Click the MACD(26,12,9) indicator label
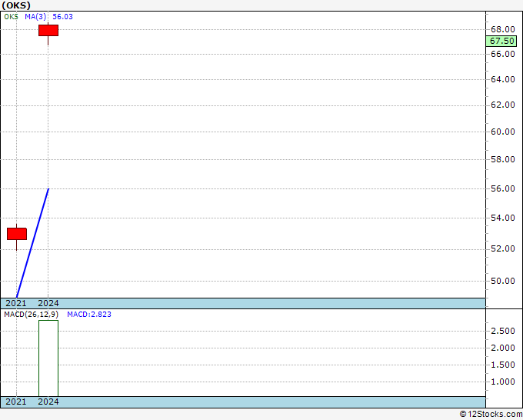 click(32, 315)
